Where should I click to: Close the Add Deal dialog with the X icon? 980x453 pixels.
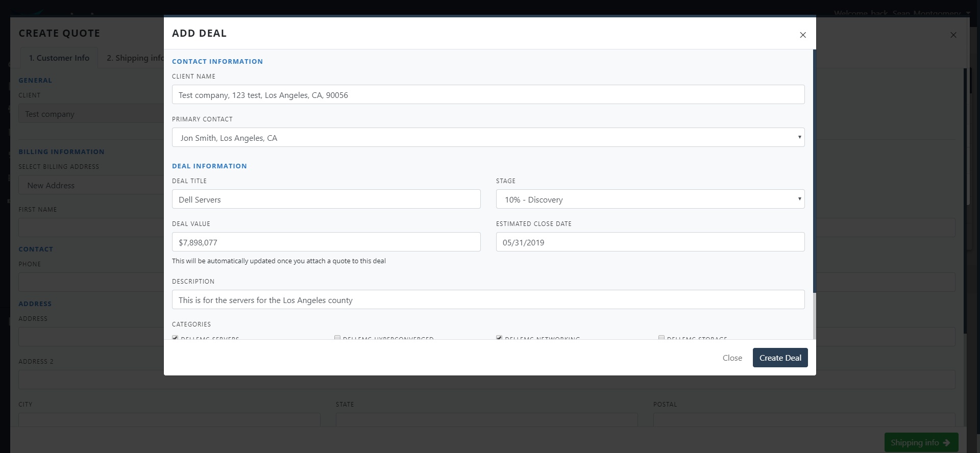coord(803,35)
